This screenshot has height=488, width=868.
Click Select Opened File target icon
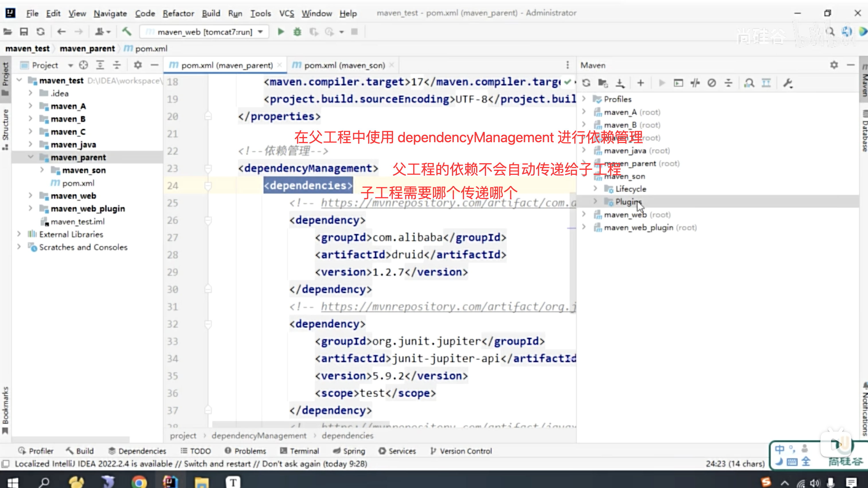click(x=84, y=65)
